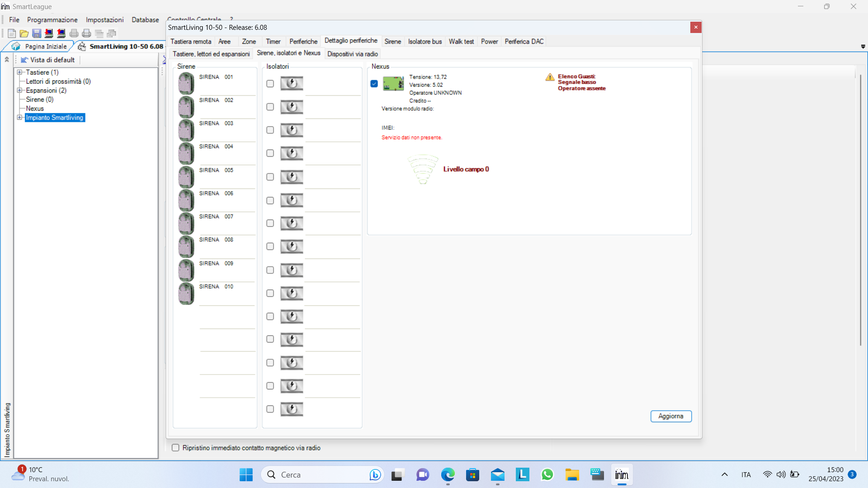Click the SIRENA 010 siren icon
The image size is (868, 488).
(x=186, y=294)
